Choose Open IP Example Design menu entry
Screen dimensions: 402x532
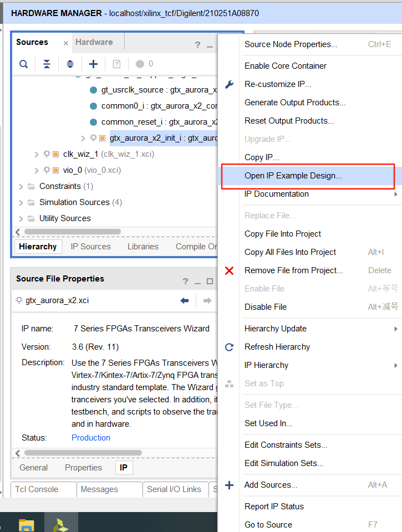click(293, 176)
